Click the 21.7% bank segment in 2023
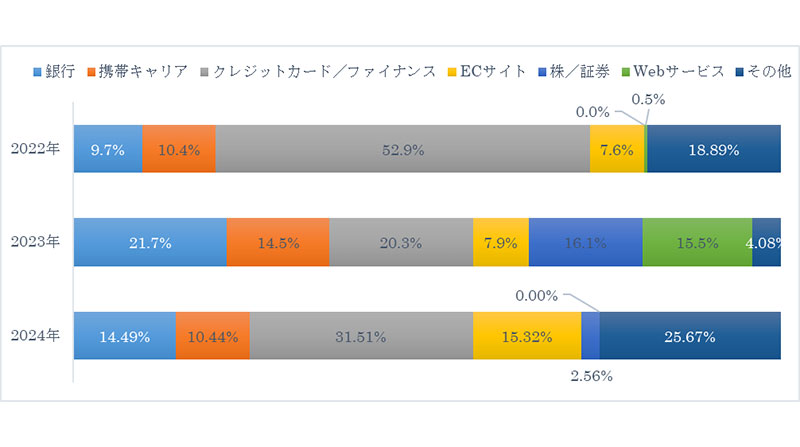 click(x=150, y=243)
